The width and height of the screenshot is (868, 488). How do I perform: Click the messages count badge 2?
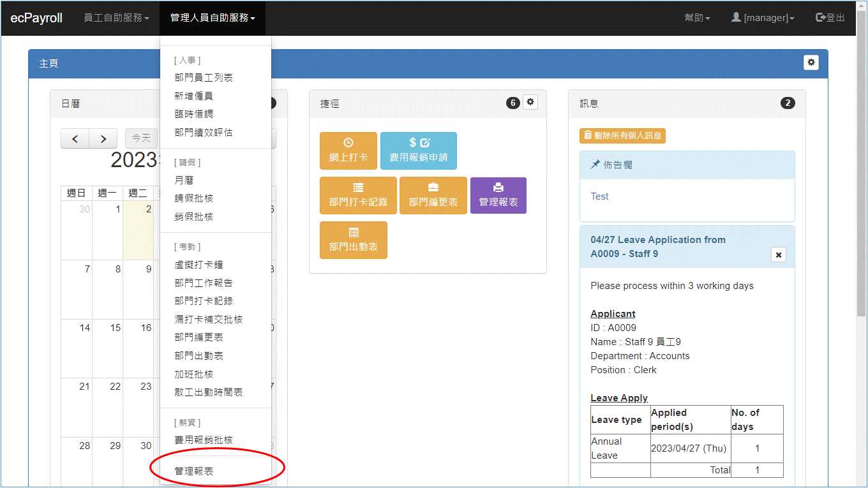(x=788, y=103)
